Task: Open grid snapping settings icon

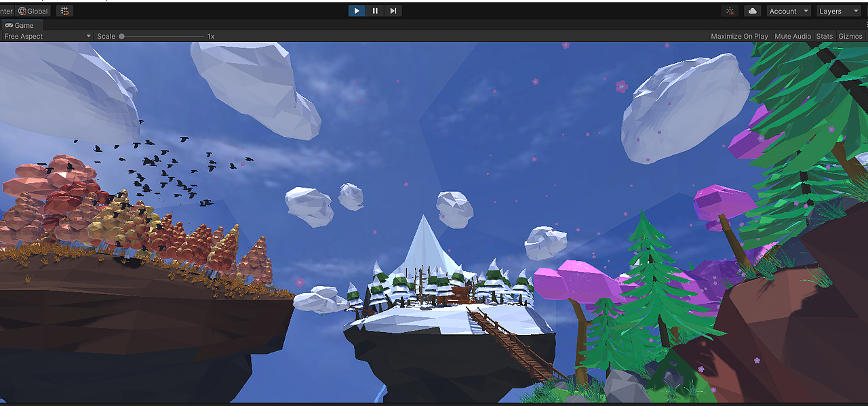Action: 64,11
